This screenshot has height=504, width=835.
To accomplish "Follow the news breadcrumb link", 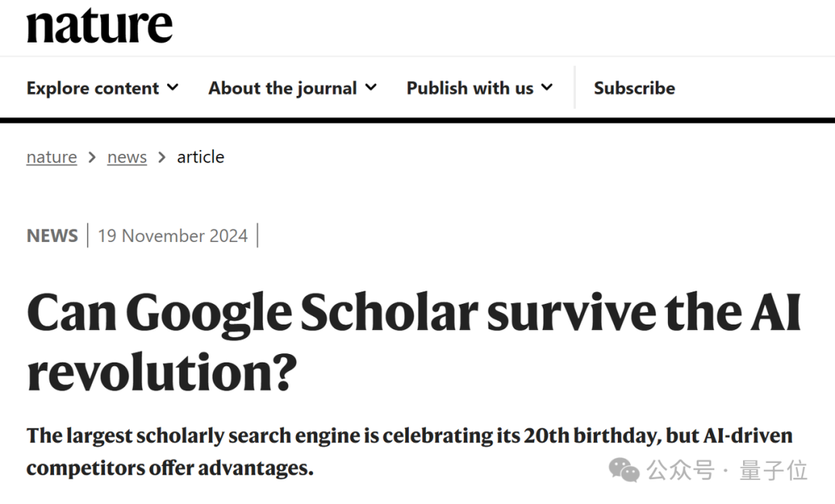I will click(x=127, y=157).
